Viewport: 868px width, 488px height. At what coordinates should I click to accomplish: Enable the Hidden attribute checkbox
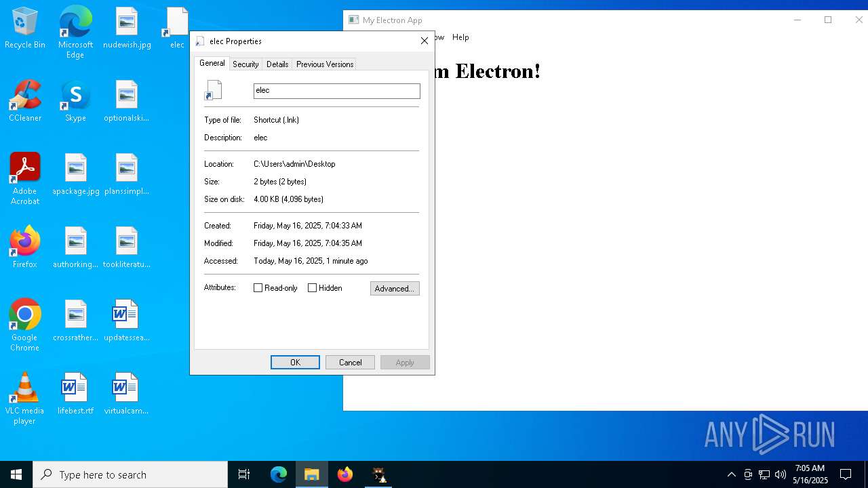click(313, 288)
